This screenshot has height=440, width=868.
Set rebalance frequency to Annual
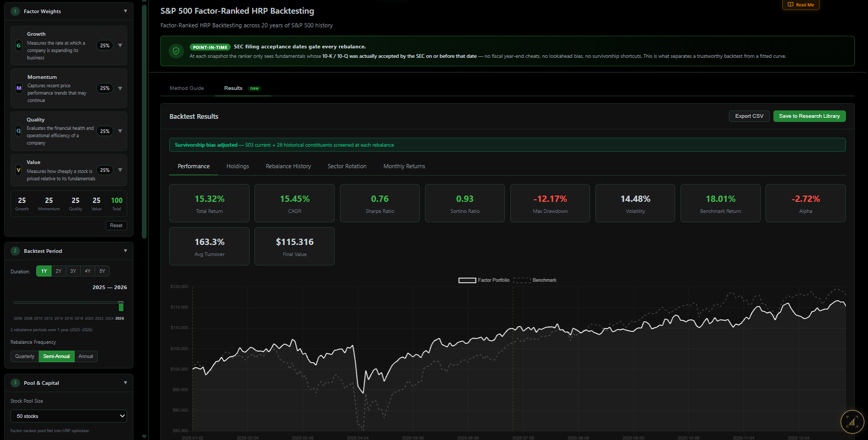tap(86, 356)
